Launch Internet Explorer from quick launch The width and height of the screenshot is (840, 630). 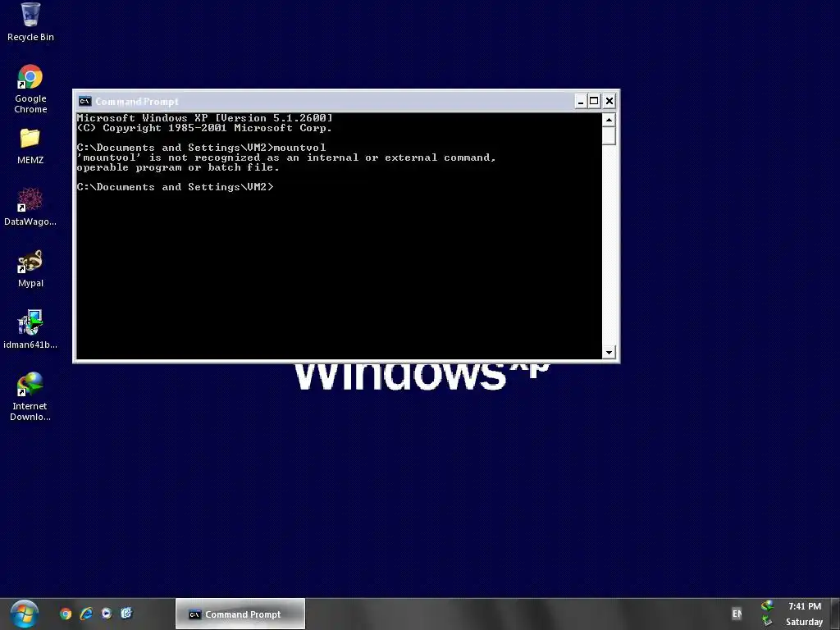pos(85,614)
